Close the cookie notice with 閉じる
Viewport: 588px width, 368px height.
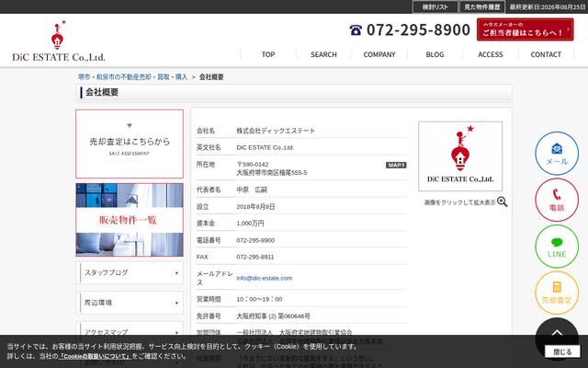(562, 351)
